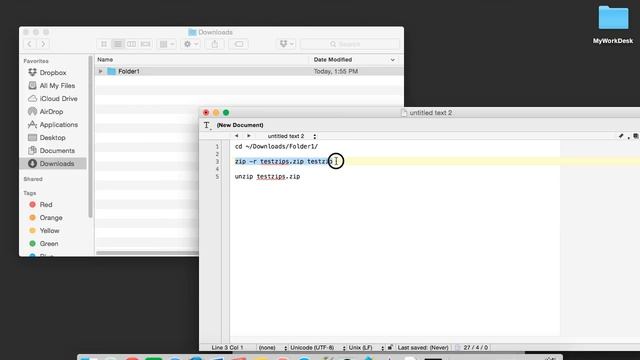
Task: Go back in the Finder window
Action: tap(29, 44)
